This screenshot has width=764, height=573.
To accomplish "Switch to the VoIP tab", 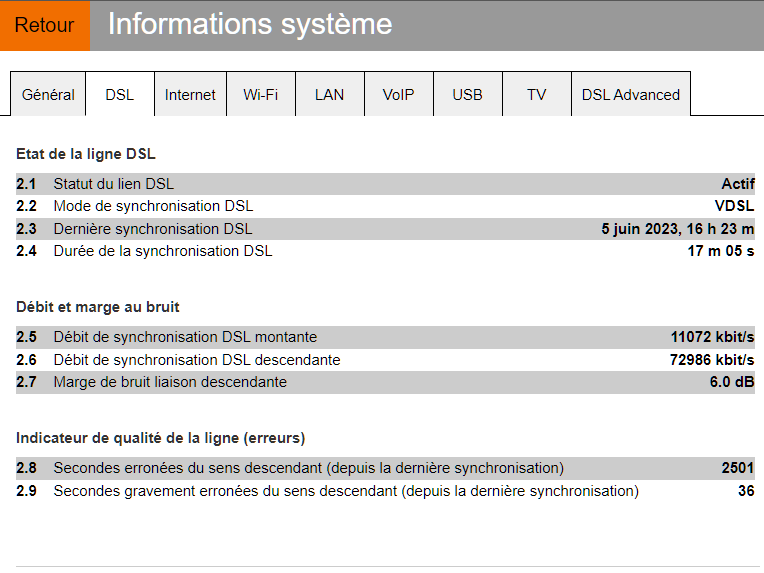I will [398, 95].
